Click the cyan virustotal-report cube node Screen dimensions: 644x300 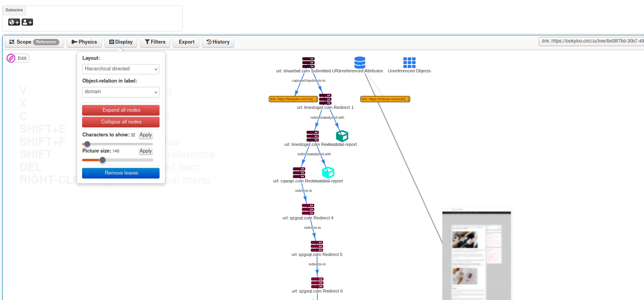point(328,173)
